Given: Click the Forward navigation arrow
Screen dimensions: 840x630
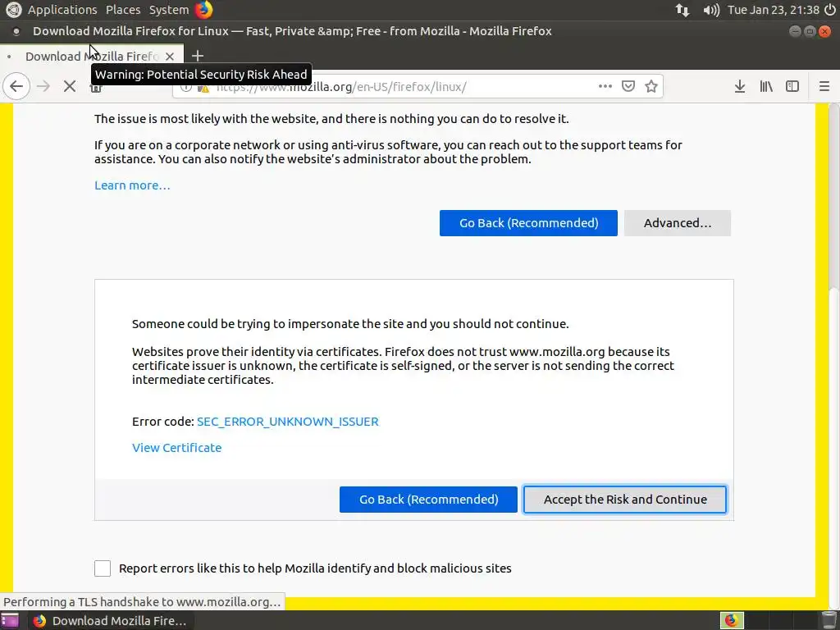Looking at the screenshot, I should click(43, 86).
